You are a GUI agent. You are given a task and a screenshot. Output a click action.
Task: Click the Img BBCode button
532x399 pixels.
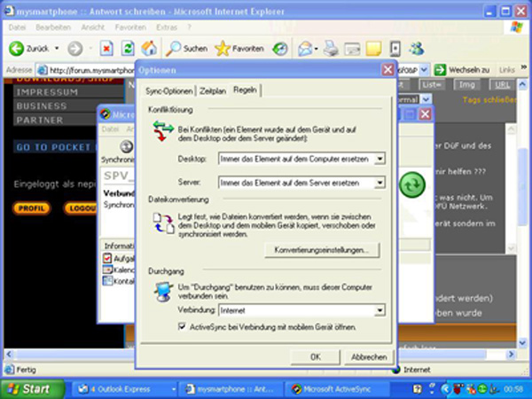467,85
